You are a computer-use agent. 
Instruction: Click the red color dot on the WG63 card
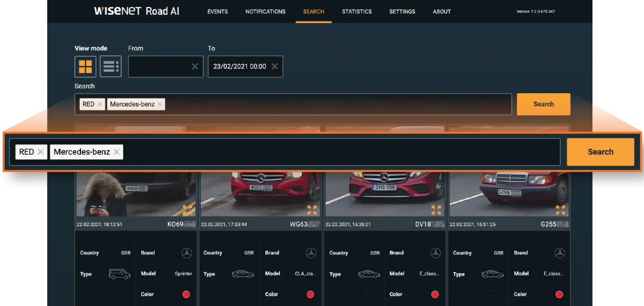coord(311,294)
